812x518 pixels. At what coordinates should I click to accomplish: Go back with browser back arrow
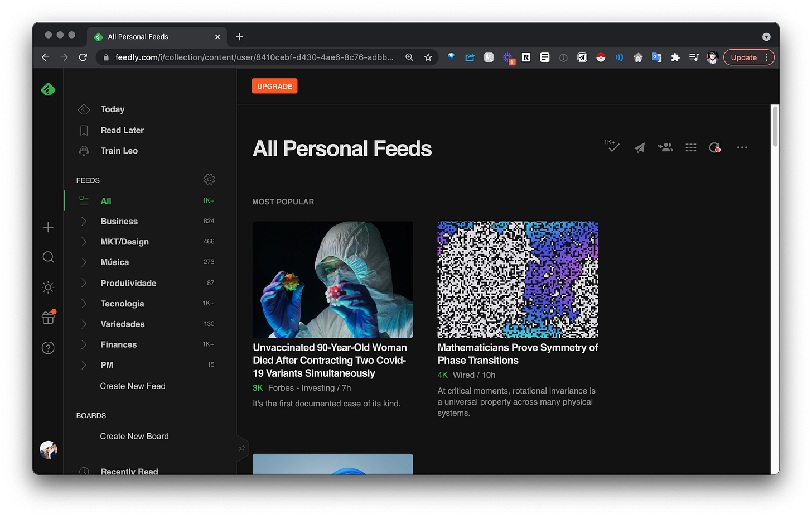(45, 57)
